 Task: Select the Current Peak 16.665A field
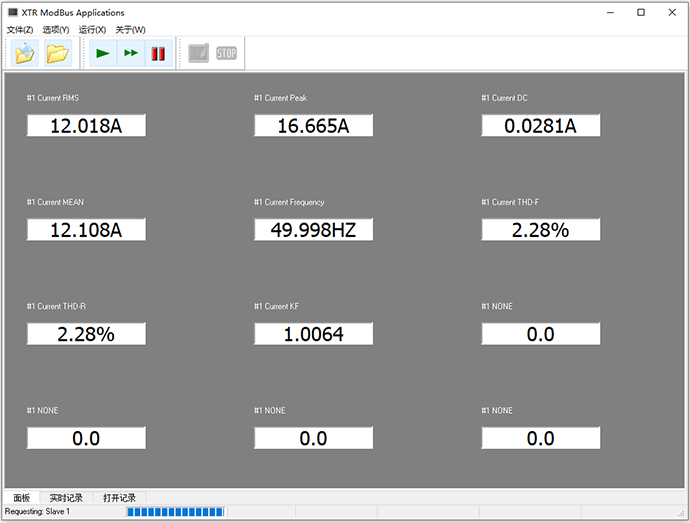click(x=313, y=125)
